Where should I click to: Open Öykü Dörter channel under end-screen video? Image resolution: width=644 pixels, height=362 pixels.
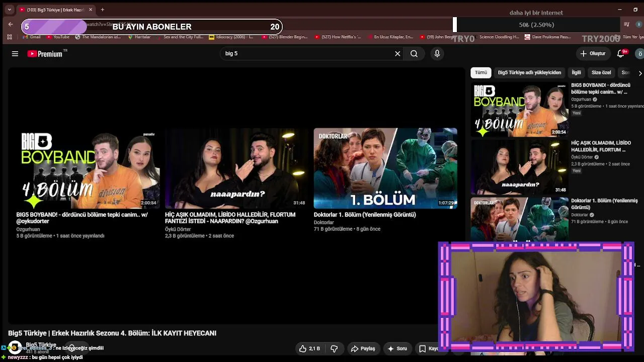coord(178,229)
